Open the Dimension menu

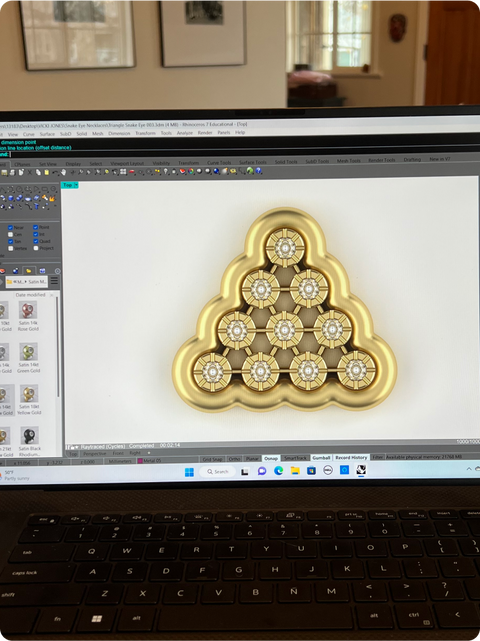click(x=119, y=133)
